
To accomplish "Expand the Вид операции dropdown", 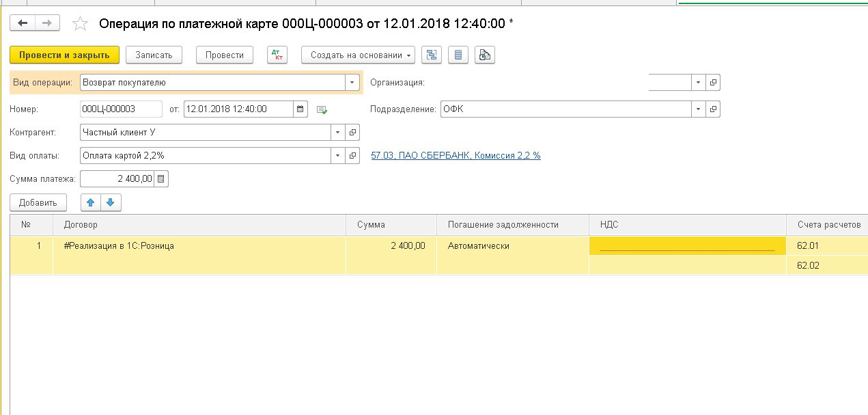I will pyautogui.click(x=352, y=83).
